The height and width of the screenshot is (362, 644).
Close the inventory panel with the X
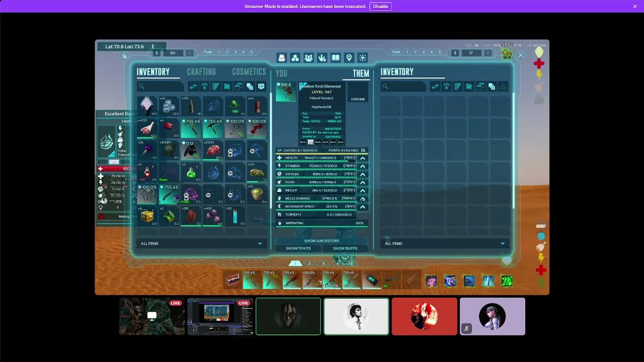(521, 55)
